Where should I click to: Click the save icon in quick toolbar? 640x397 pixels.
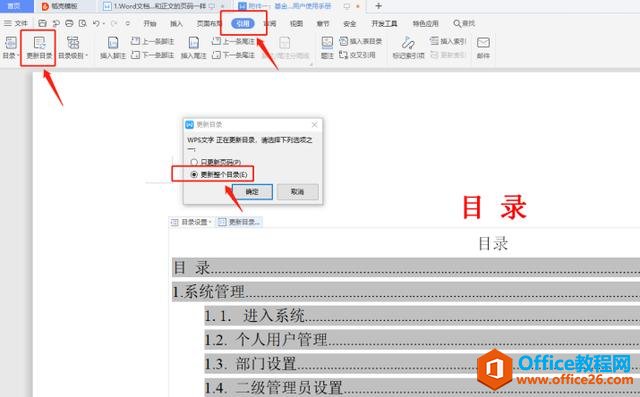pyautogui.click(x=42, y=23)
